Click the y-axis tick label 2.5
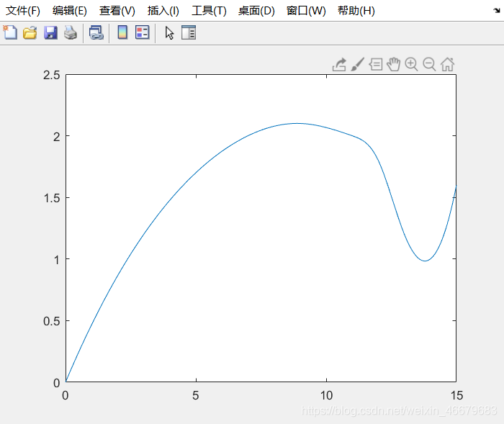504x424 pixels. pyautogui.click(x=52, y=75)
